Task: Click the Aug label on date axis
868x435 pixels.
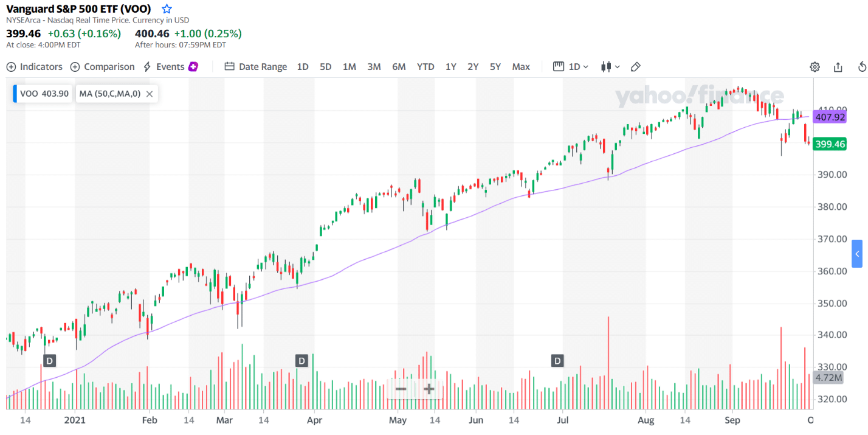Action: tap(646, 420)
